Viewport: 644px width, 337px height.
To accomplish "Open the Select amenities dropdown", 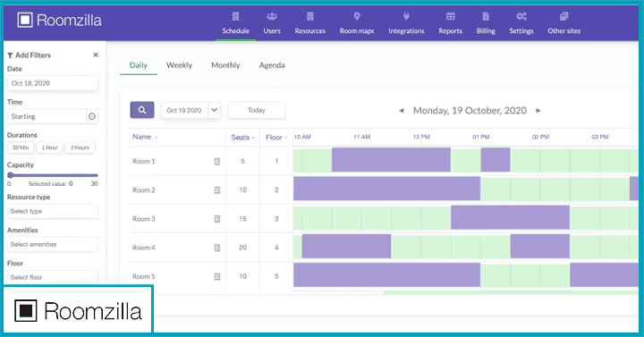I will pyautogui.click(x=52, y=244).
